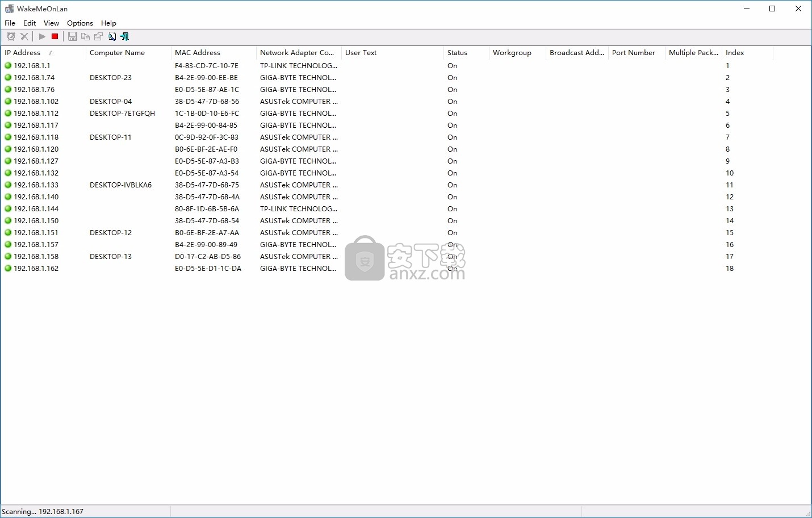Image resolution: width=812 pixels, height=518 pixels.
Task: Click computer name DESKTOP-13
Action: tap(111, 256)
